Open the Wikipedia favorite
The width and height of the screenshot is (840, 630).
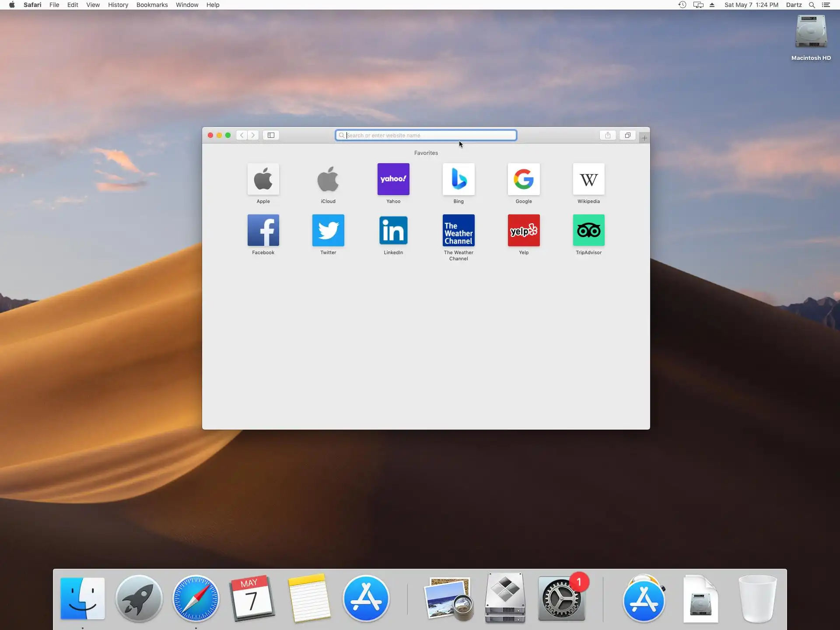click(x=588, y=179)
